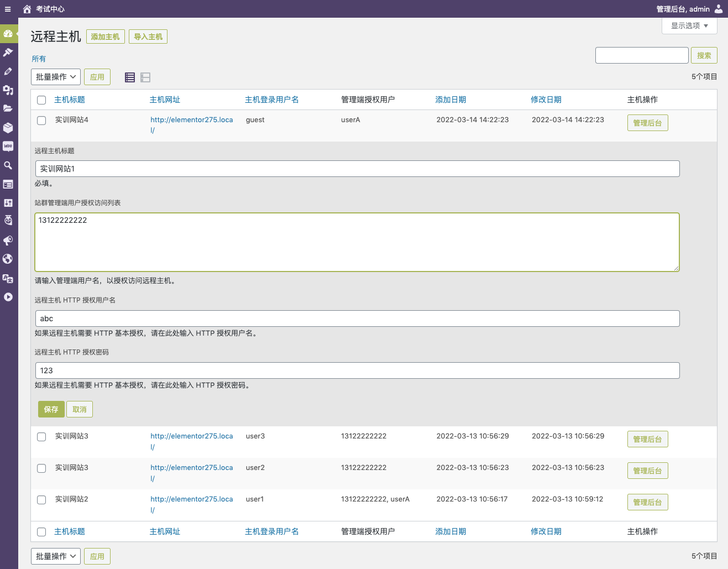The height and width of the screenshot is (569, 728).
Task: Sort by 修改日期 column header
Action: coord(546,100)
